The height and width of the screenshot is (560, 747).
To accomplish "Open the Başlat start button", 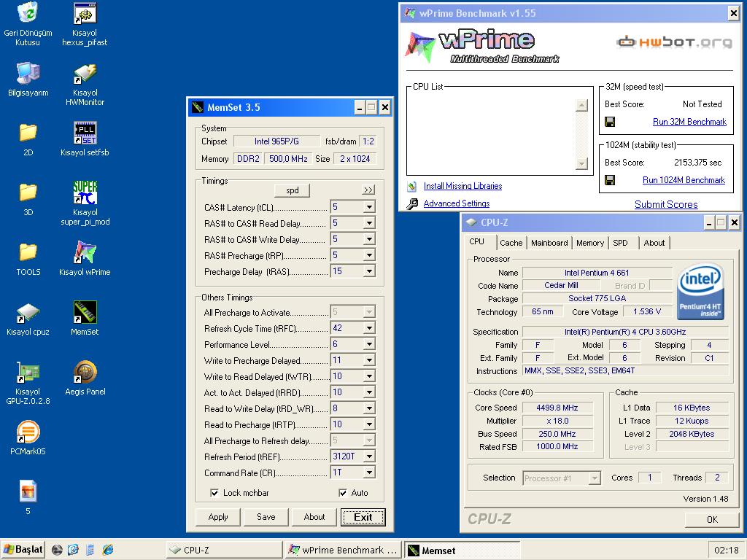I will (x=23, y=550).
